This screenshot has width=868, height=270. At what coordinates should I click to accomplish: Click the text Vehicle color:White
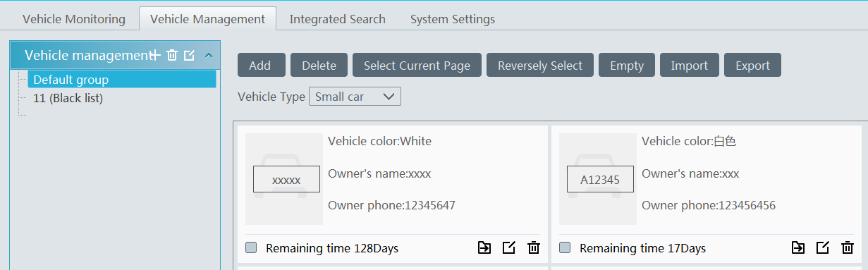(379, 141)
